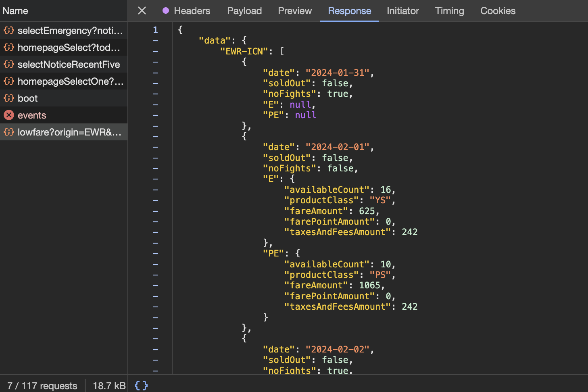
Task: Click the JSON icon beside lowfare request
Action: [x=9, y=132]
